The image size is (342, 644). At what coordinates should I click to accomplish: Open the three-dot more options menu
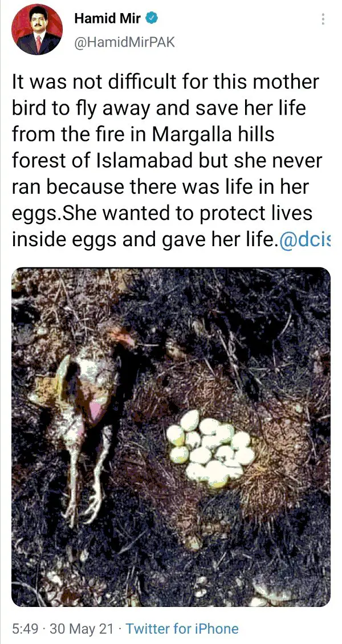click(323, 19)
